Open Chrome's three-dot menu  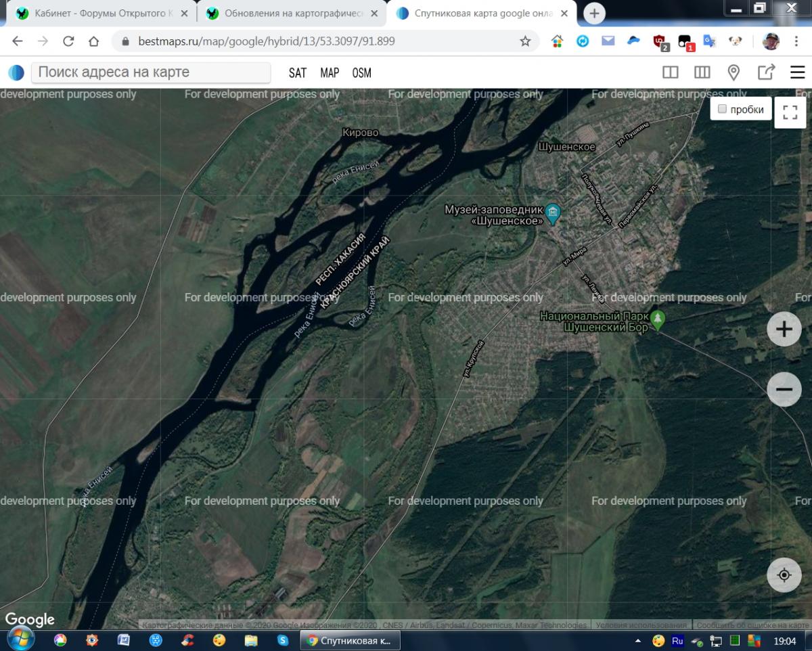797,41
